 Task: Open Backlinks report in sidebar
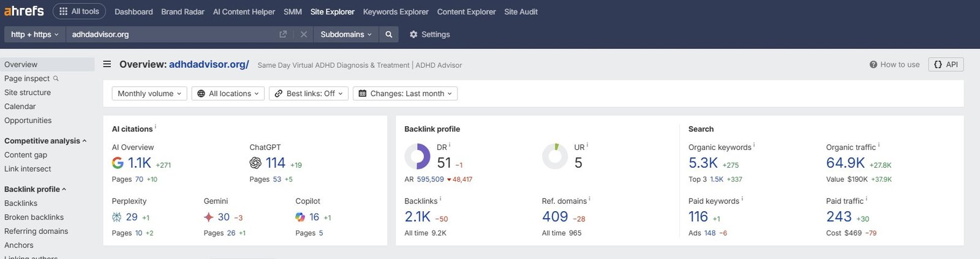(21, 203)
